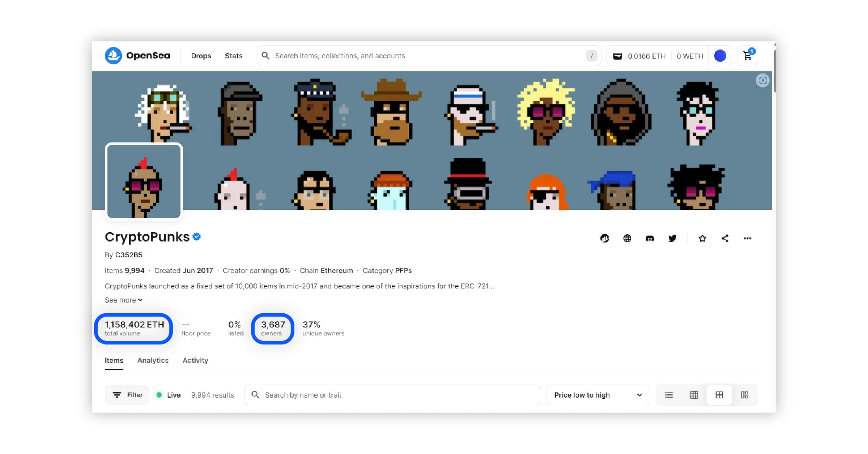This screenshot has height=454, width=868.
Task: Click the CryptoPunks collection title
Action: tap(147, 237)
